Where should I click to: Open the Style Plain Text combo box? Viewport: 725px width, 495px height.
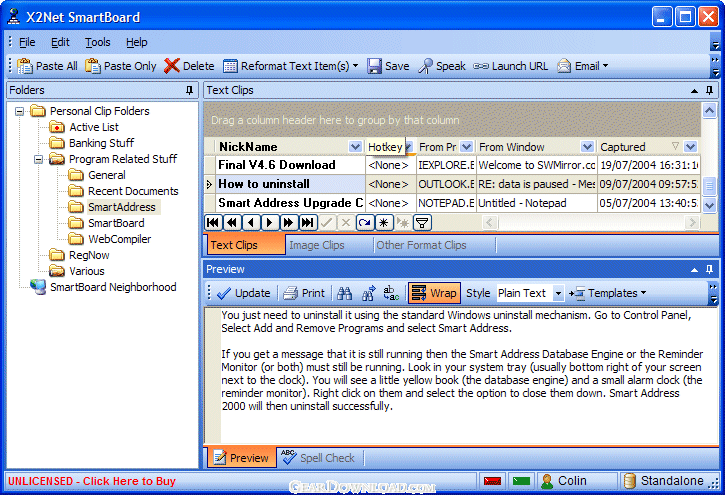559,293
